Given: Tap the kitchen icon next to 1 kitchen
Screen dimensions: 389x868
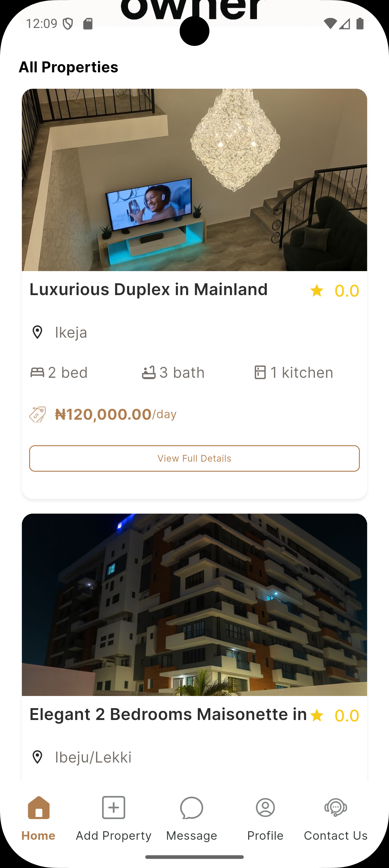Looking at the screenshot, I should coord(260,372).
